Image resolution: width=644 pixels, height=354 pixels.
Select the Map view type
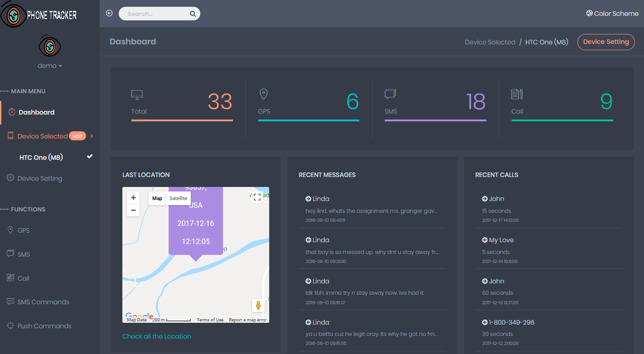tap(157, 198)
